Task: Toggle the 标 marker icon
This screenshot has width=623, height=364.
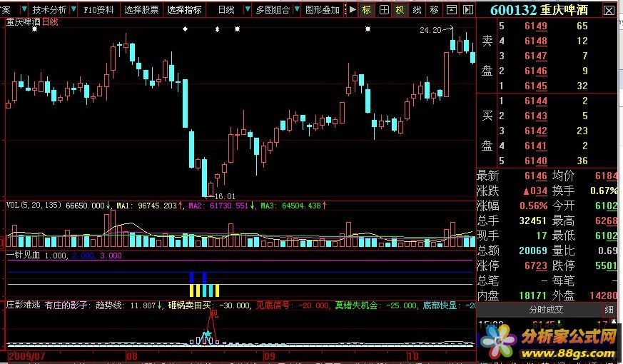Action: [366, 9]
